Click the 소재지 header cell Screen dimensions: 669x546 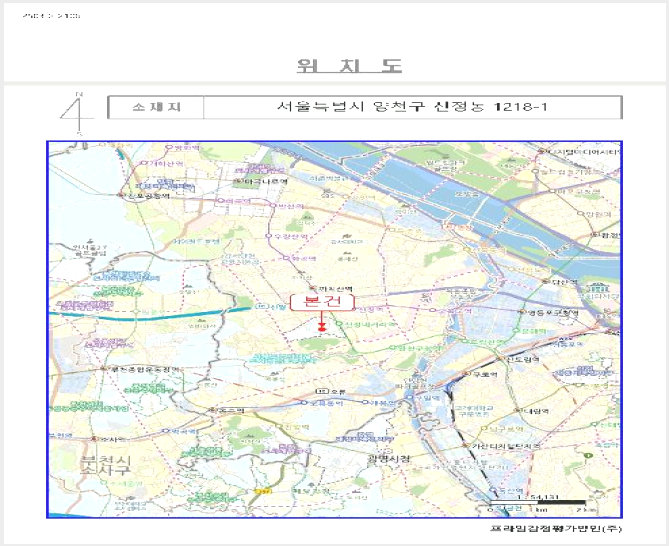pos(156,107)
